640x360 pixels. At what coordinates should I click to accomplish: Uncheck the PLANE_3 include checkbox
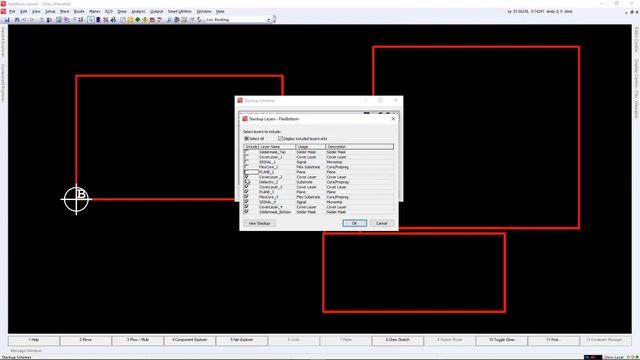point(246,192)
